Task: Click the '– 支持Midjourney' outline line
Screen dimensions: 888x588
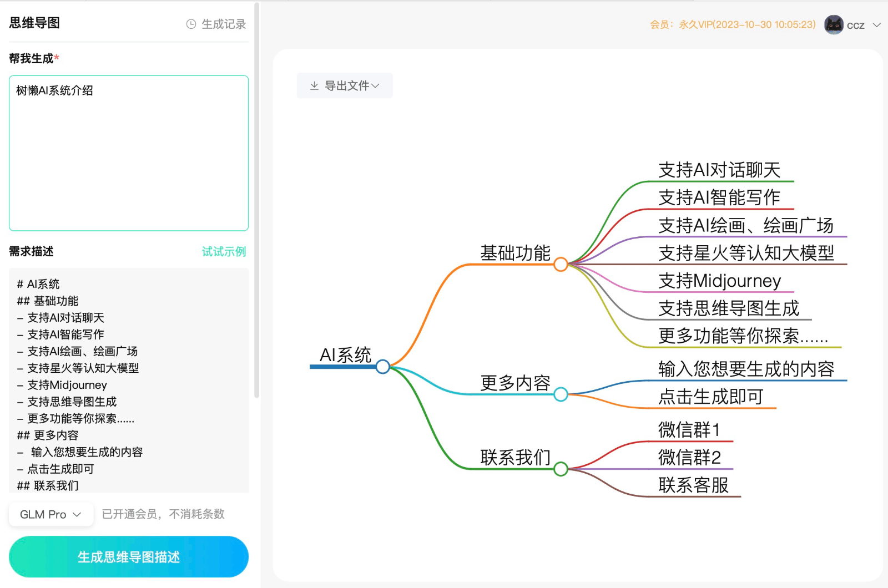Action: click(62, 385)
